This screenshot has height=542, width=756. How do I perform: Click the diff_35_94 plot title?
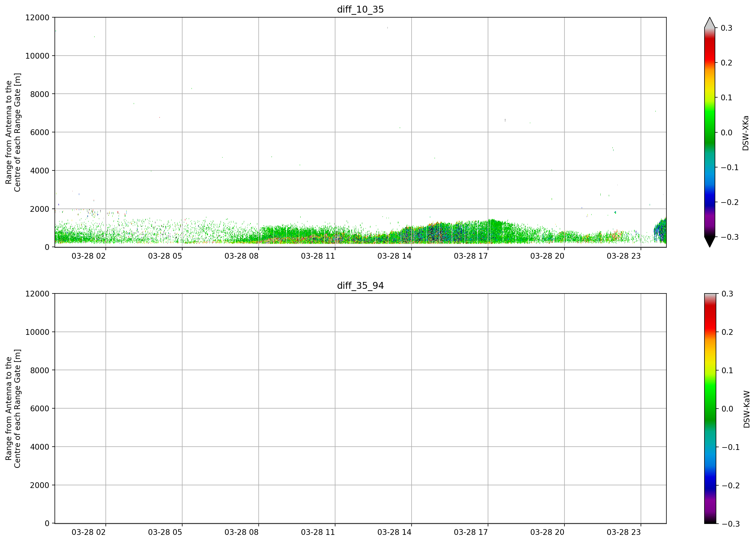click(x=360, y=286)
